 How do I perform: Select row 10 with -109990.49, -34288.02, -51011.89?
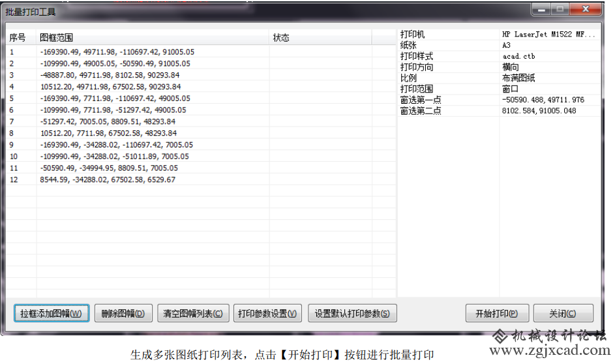pyautogui.click(x=201, y=157)
